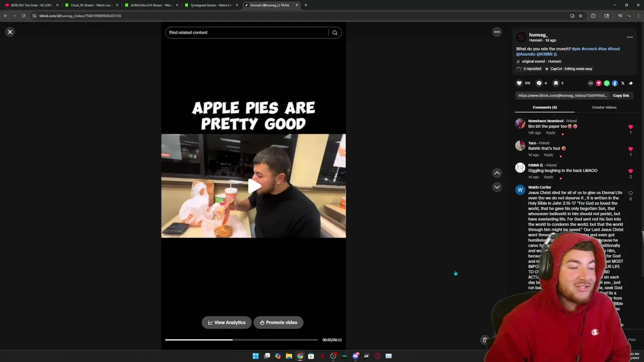Open the Chrome profile avatar
644x362 pixels.
[629, 16]
